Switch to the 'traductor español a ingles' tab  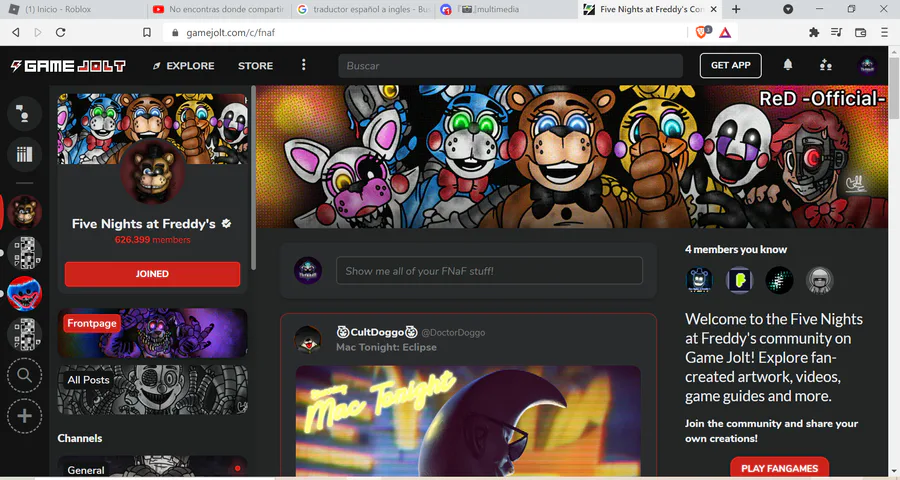click(364, 9)
